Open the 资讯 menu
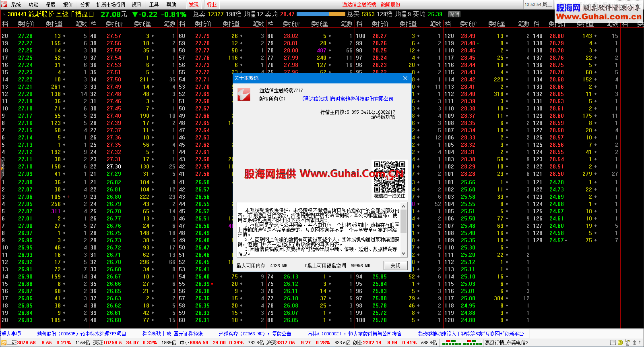The height and width of the screenshot is (347, 644). (x=137, y=4)
